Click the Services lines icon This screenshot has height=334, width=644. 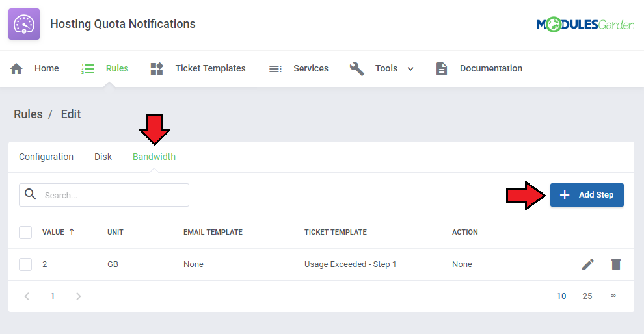[275, 69]
